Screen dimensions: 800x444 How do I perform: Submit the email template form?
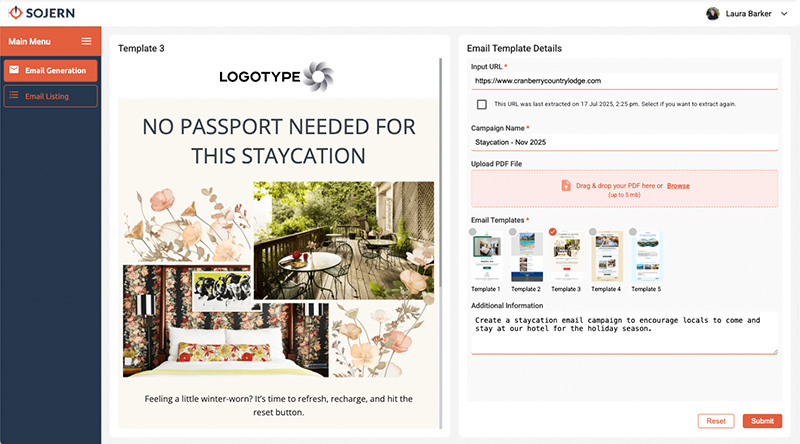(762, 421)
